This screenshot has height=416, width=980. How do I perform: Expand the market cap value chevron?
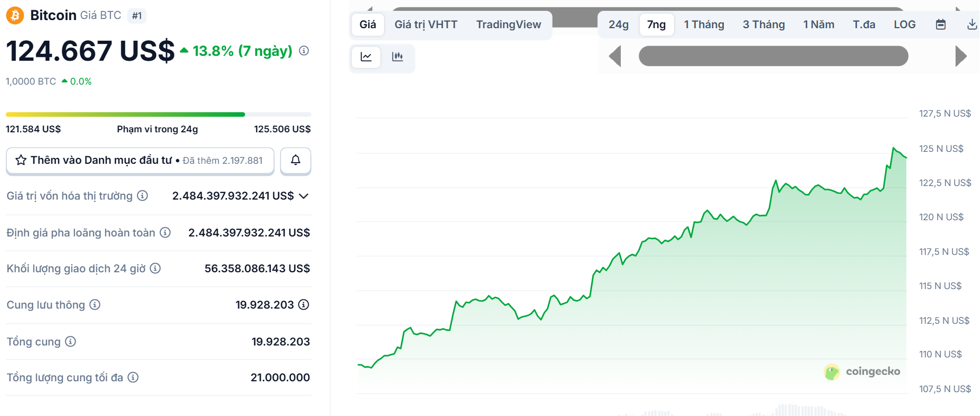[x=304, y=196]
